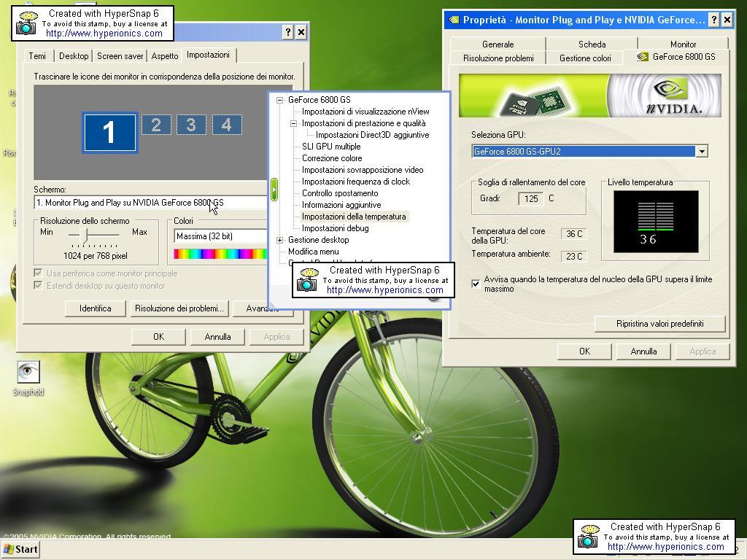Select 'Gestione desktop' tree label

318,240
